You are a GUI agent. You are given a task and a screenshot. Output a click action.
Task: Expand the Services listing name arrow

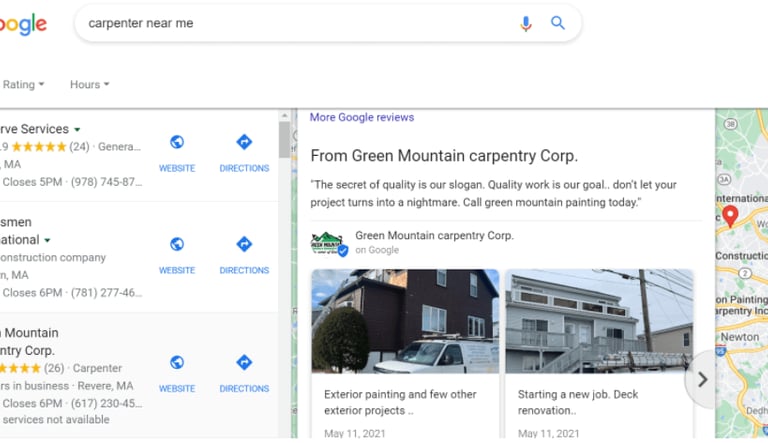pyautogui.click(x=77, y=130)
